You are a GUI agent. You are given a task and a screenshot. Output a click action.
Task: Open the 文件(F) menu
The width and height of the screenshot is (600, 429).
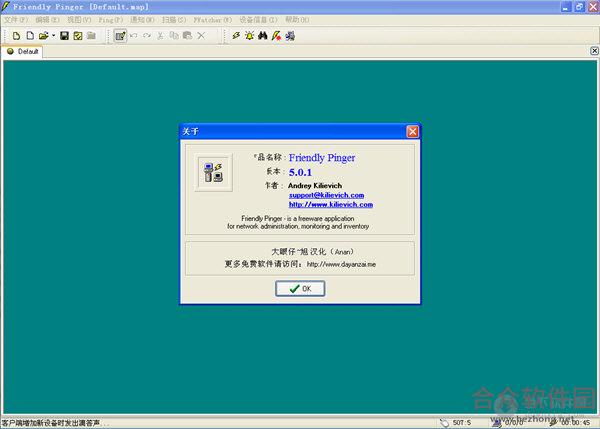(16, 20)
